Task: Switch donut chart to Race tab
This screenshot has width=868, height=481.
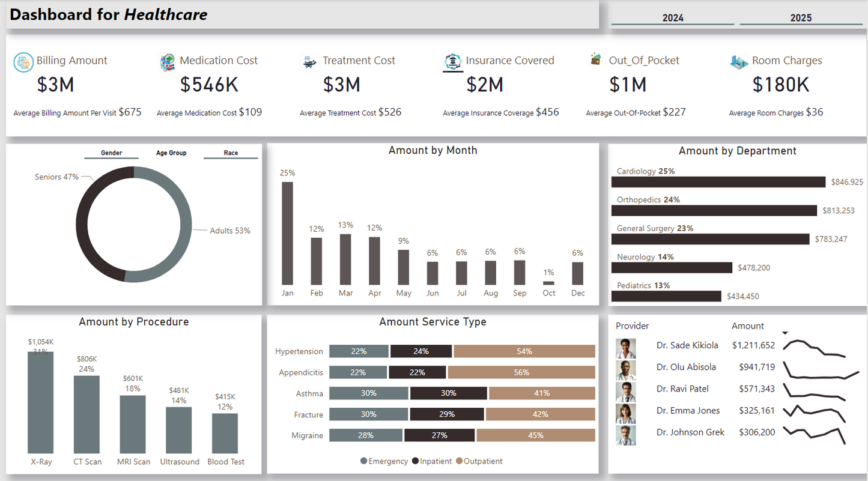Action: (231, 153)
